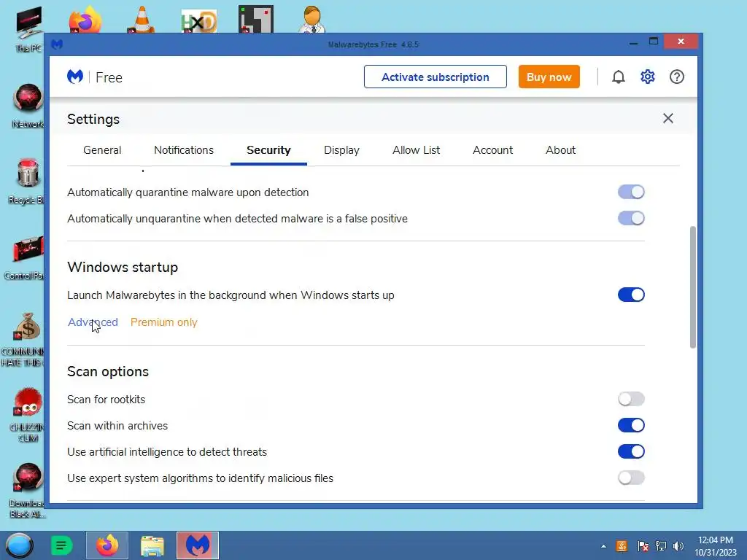747x560 pixels.
Task: Disable Scan within archives
Action: (631, 425)
